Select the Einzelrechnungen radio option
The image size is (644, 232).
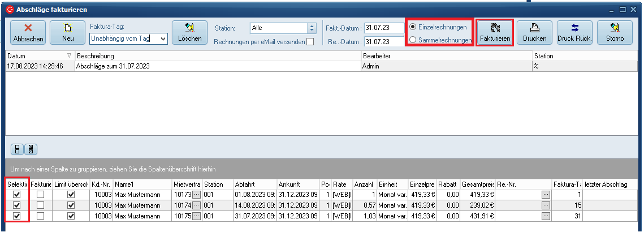click(x=414, y=27)
